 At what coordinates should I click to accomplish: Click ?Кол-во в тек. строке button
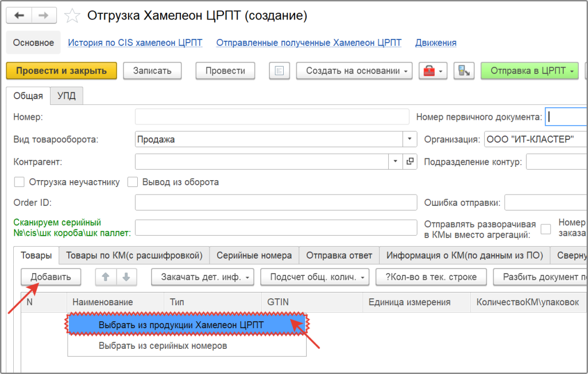(431, 277)
